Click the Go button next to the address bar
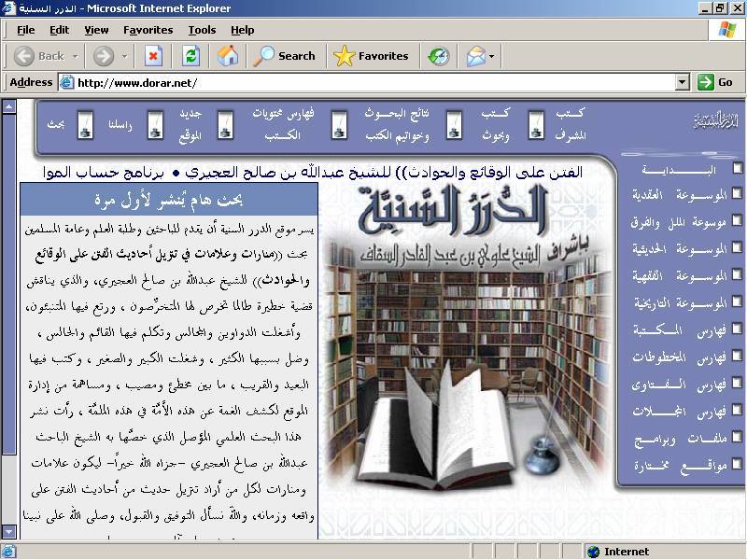Image resolution: width=747 pixels, height=560 pixels. pos(715,82)
